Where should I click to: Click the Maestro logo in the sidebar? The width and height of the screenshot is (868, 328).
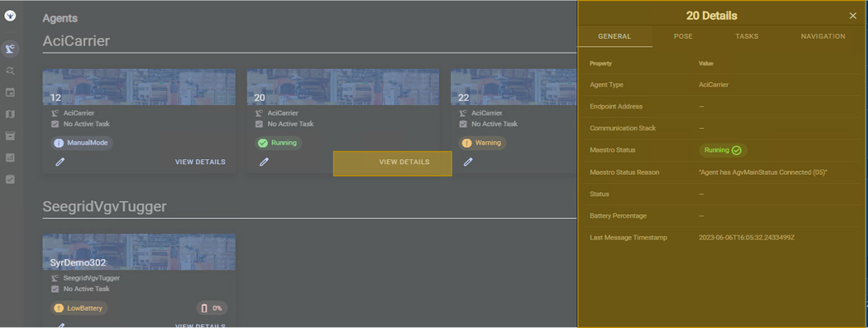tap(10, 16)
